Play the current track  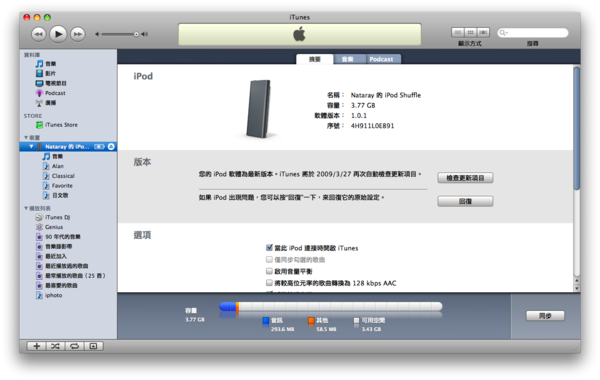(58, 34)
